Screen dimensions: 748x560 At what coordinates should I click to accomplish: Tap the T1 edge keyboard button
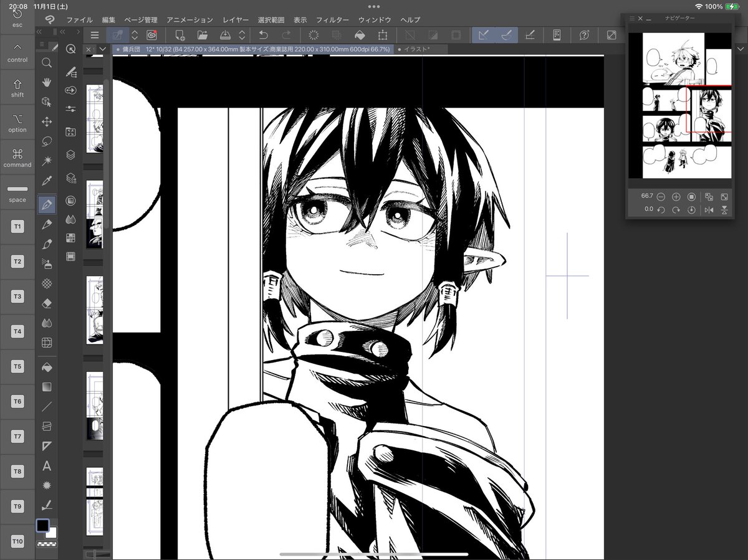click(x=17, y=227)
